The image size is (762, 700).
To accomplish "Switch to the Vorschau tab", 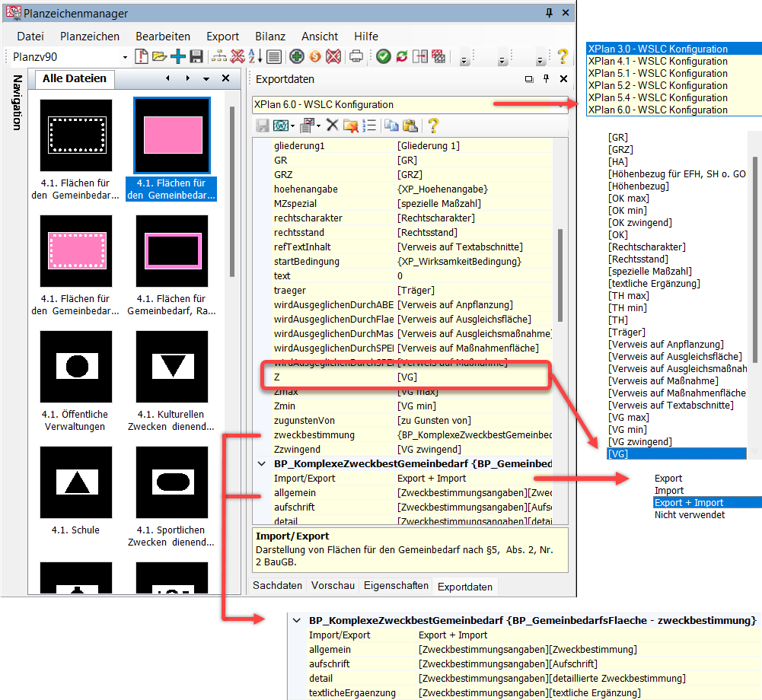I will coord(333,585).
